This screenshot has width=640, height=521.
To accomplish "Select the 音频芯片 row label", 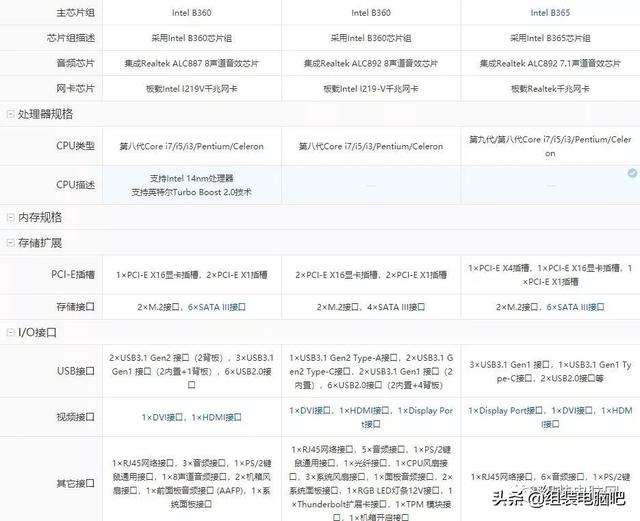I will click(76, 63).
